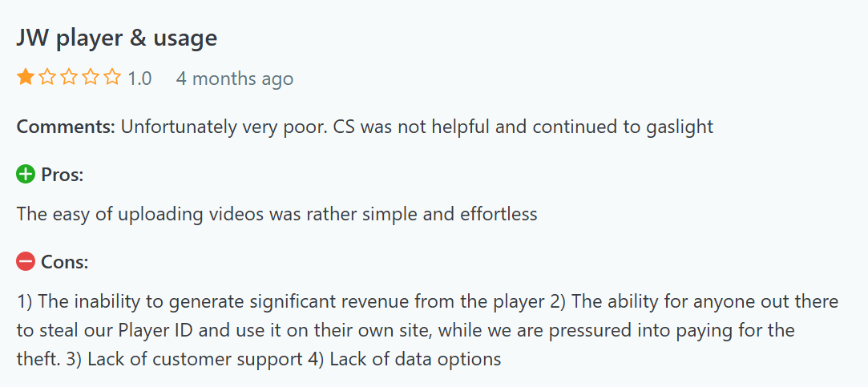Click the fifth empty rating star
Image resolution: width=868 pixels, height=387 pixels.
112,78
